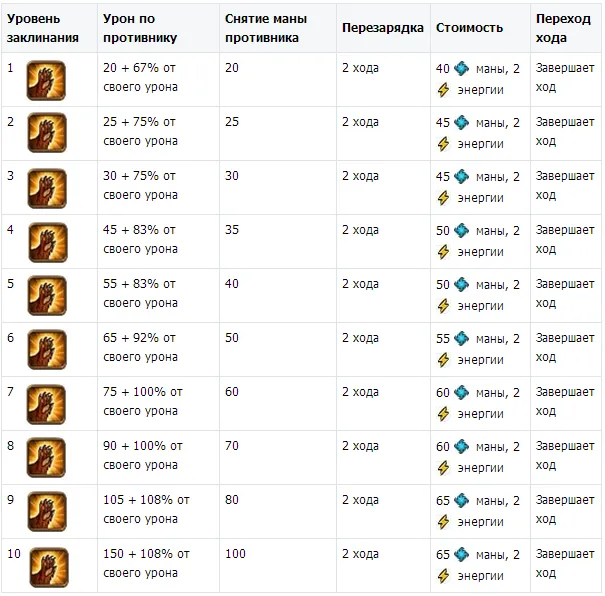Click the level 3 spell icon

tap(47, 188)
